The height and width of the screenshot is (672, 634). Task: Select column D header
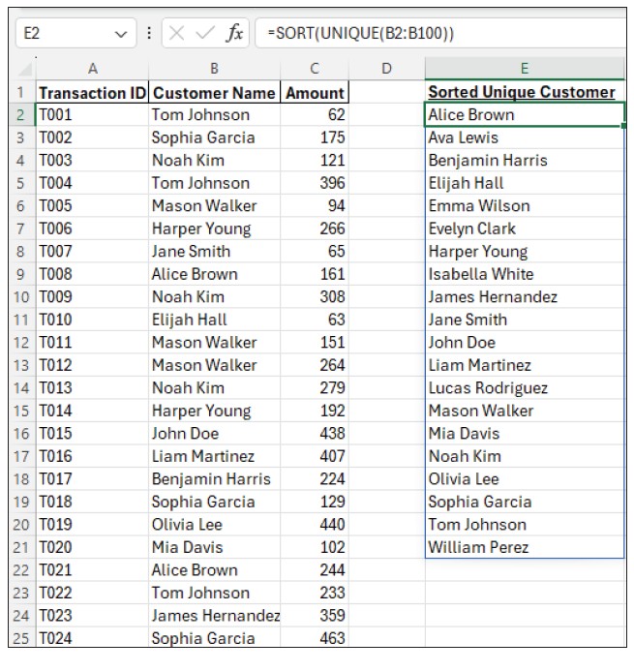point(386,68)
